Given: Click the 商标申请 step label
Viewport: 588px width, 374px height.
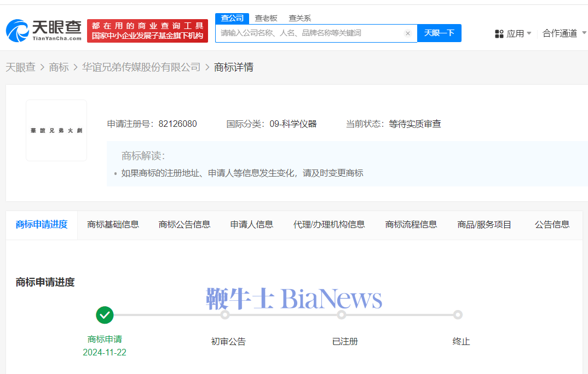Looking at the screenshot, I should point(105,339).
